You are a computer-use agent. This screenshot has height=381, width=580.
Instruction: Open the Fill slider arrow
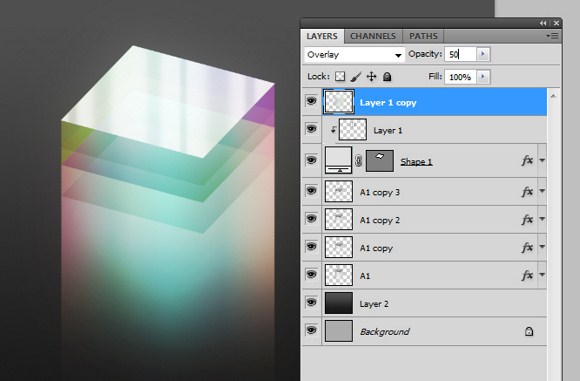click(482, 77)
